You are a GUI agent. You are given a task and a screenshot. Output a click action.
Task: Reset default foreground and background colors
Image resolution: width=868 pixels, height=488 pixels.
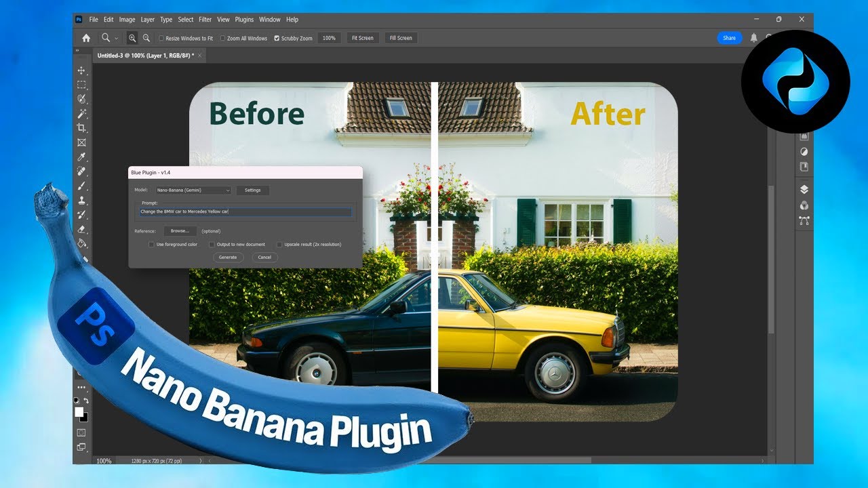(x=77, y=401)
